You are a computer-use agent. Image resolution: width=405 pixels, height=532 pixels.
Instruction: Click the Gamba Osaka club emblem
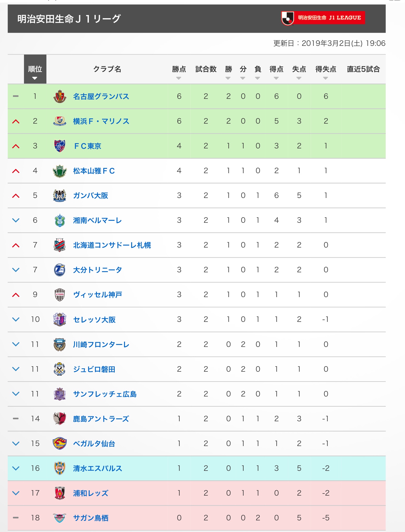[60, 196]
